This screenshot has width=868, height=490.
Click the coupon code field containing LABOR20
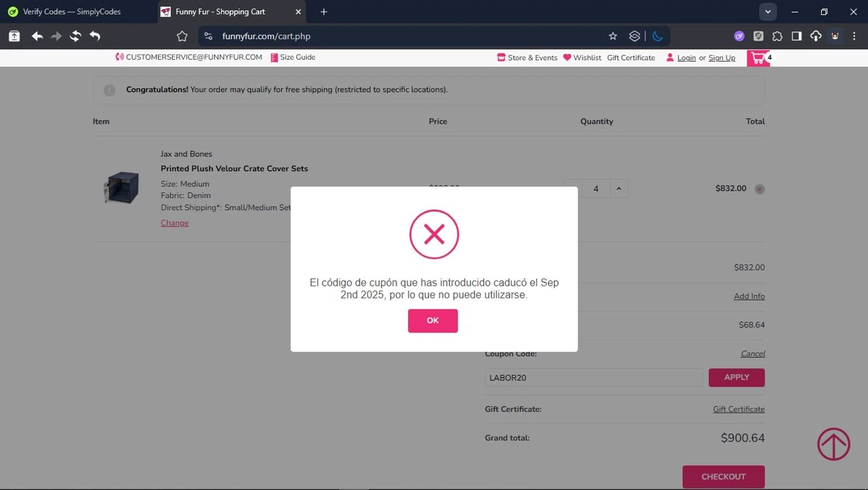(x=594, y=378)
